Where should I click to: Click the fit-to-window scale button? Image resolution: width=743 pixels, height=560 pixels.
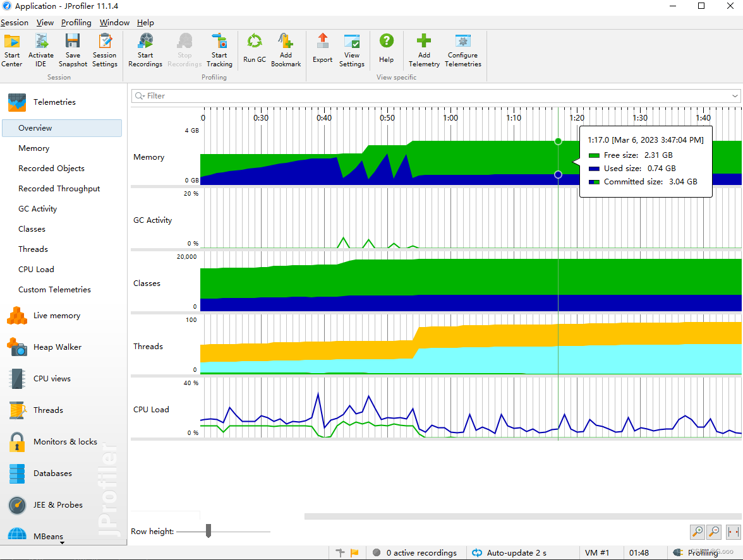point(733,532)
